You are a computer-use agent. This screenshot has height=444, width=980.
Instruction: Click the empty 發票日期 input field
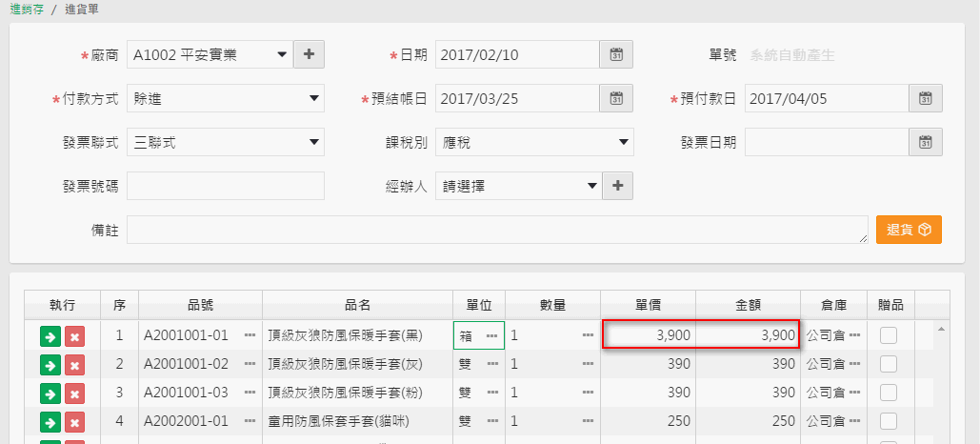pos(827,142)
